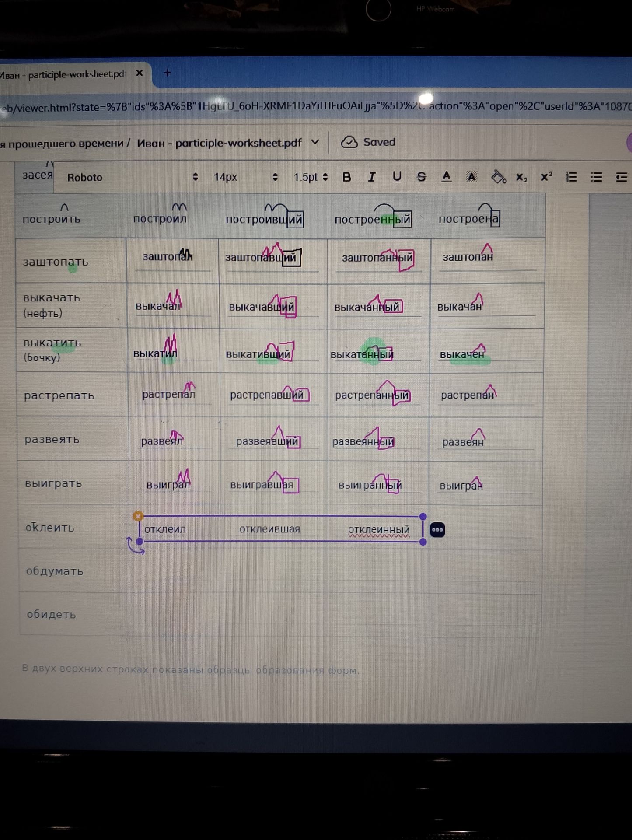Image resolution: width=632 pixels, height=840 pixels.
Task: Toggle superscript formatting
Action: pyautogui.click(x=546, y=177)
